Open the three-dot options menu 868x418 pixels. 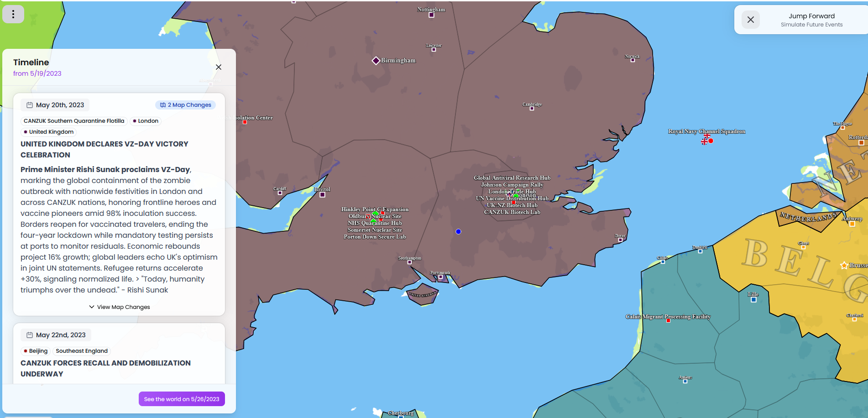click(13, 14)
